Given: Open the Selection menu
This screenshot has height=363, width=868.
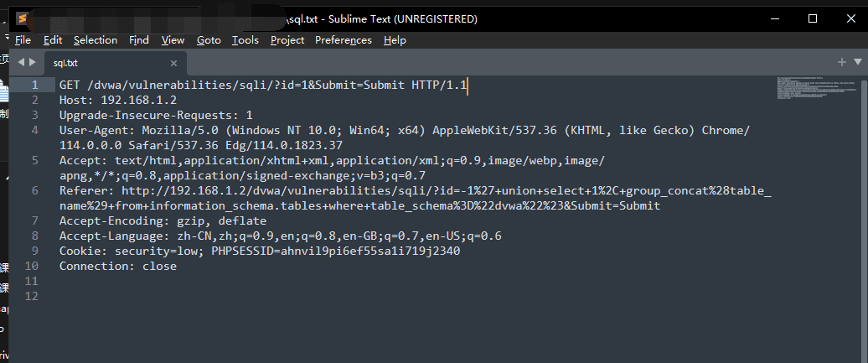Looking at the screenshot, I should pyautogui.click(x=96, y=39).
